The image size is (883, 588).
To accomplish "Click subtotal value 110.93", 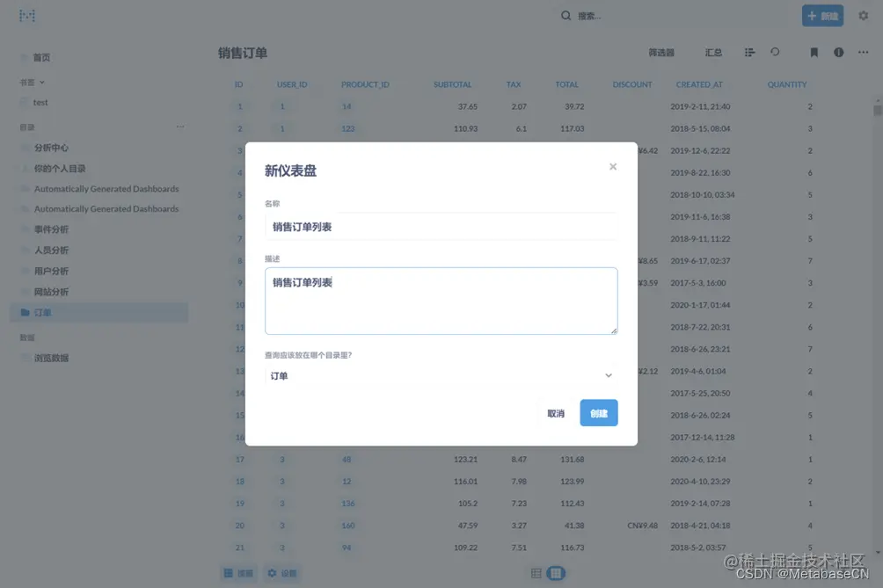I will tap(466, 128).
